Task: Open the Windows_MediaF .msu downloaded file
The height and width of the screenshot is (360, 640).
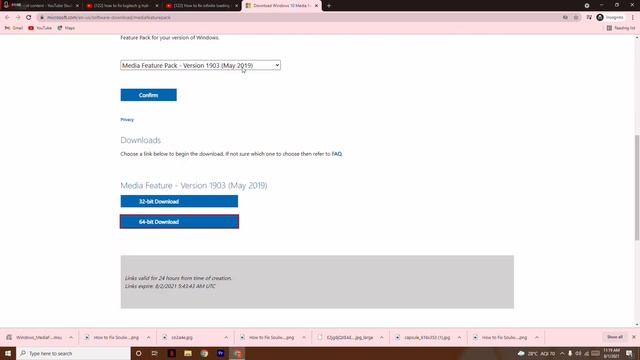Action: 34,338
